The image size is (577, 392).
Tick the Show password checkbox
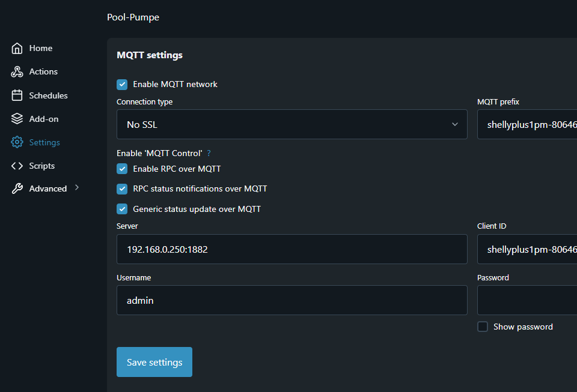[483, 327]
